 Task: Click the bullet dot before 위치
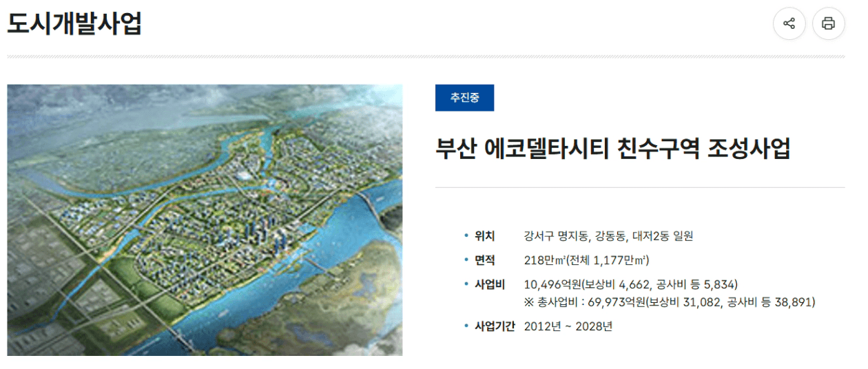pyautogui.click(x=466, y=236)
